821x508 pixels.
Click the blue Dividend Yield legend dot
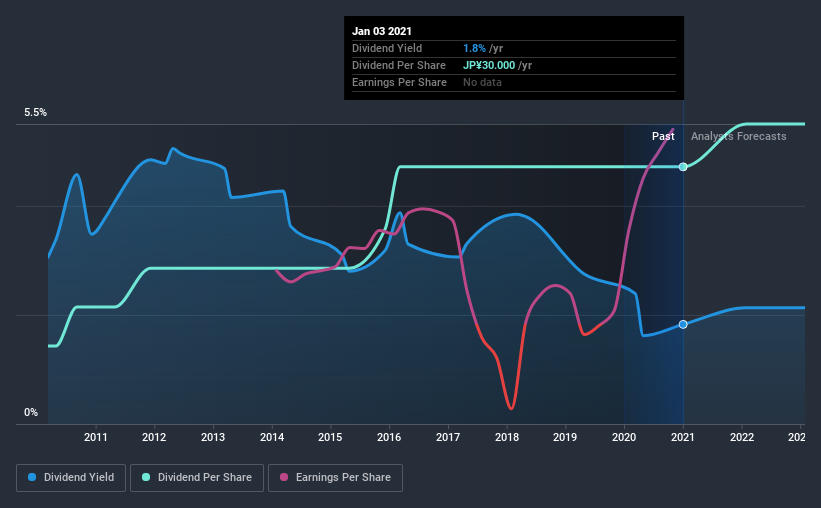pos(32,477)
